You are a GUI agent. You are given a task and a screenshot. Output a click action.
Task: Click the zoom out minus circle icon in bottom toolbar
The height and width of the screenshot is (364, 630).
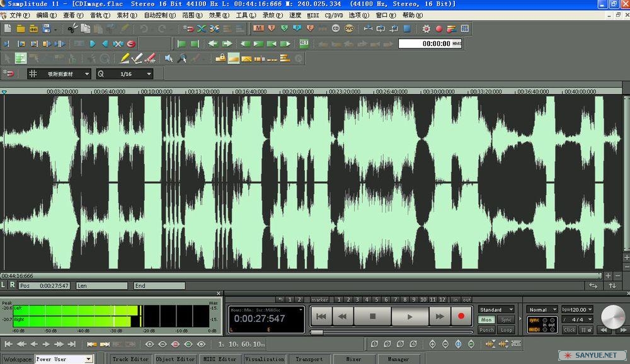pyautogui.click(x=163, y=344)
